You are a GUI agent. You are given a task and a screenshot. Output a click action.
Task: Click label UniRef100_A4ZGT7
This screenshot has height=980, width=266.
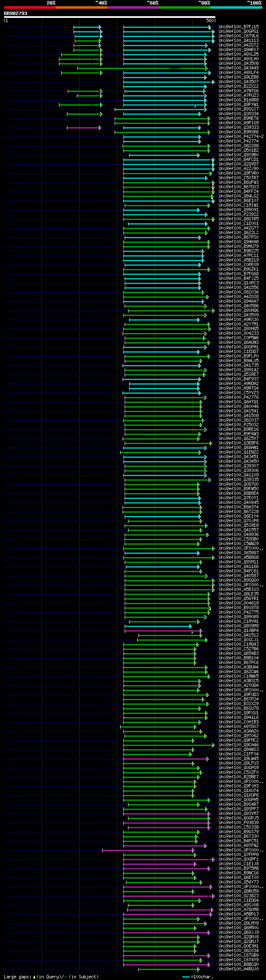pos(239,228)
